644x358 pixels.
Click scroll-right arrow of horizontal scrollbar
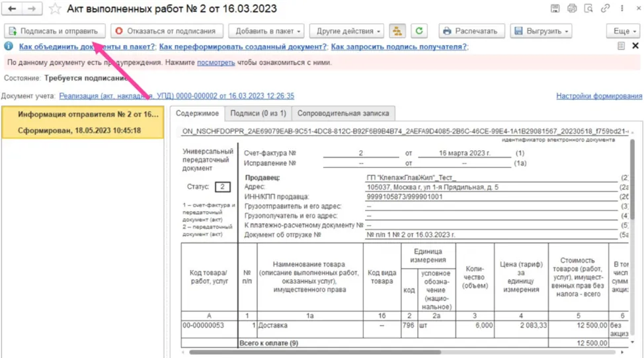622,352
